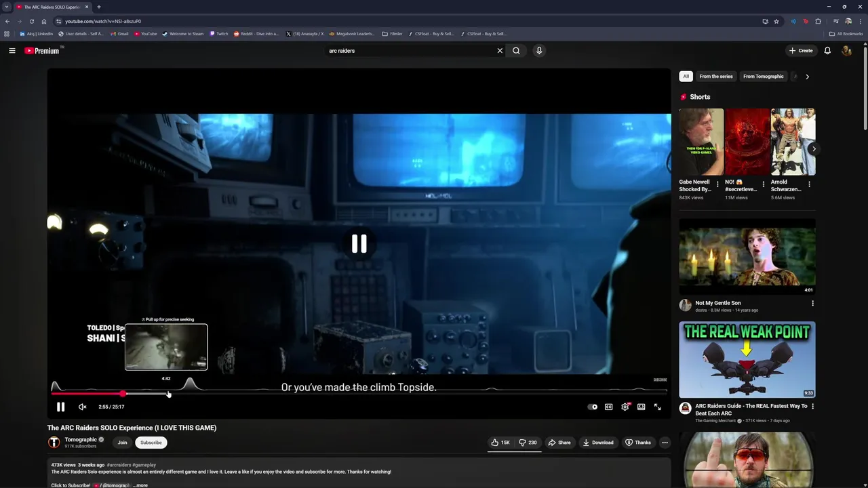
Task: Enter full screen mode
Action: click(657, 407)
